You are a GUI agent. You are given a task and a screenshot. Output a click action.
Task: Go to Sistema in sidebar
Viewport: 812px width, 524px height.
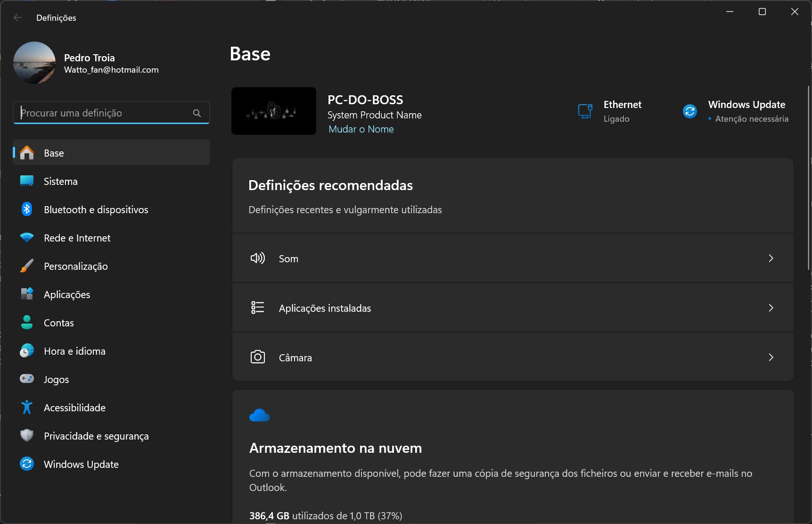(x=60, y=182)
